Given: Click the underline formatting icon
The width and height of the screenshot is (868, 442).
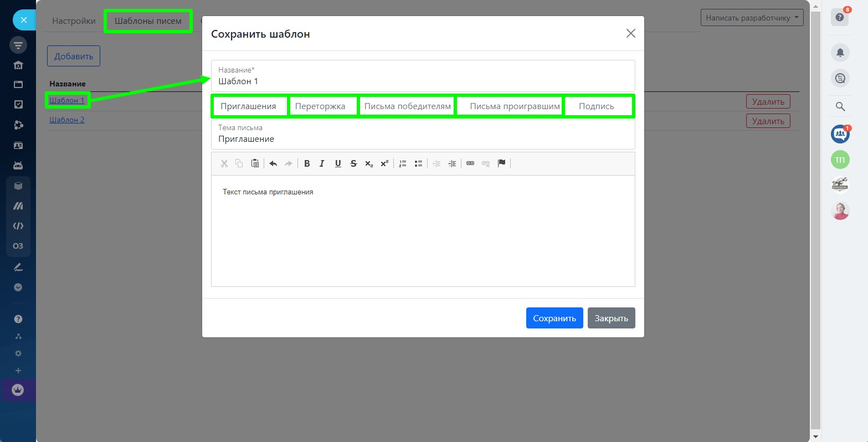Looking at the screenshot, I should coord(337,163).
